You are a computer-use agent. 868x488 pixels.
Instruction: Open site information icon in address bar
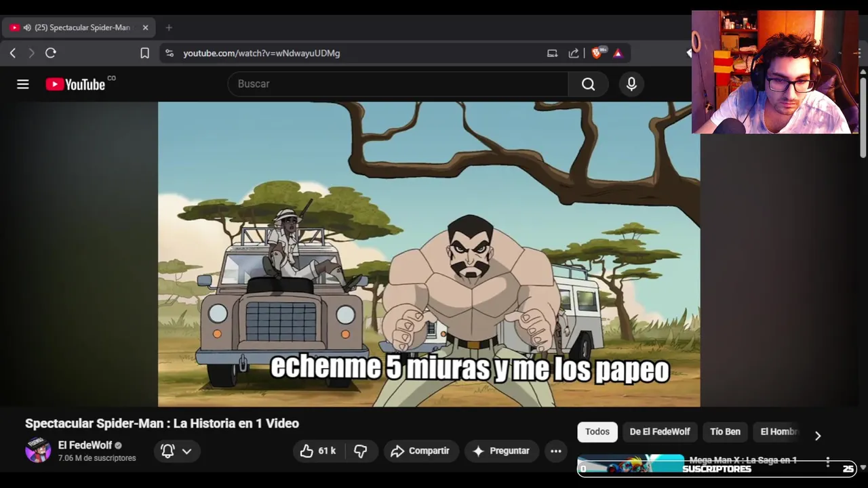click(170, 53)
